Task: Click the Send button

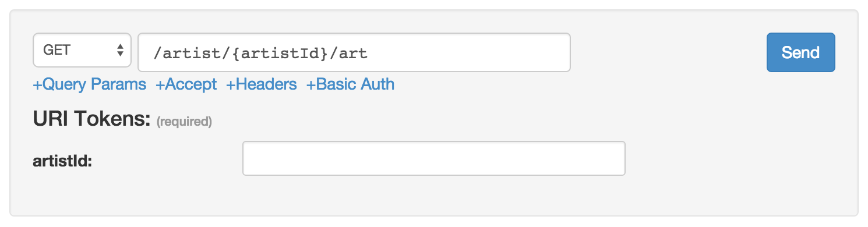Action: pos(800,52)
